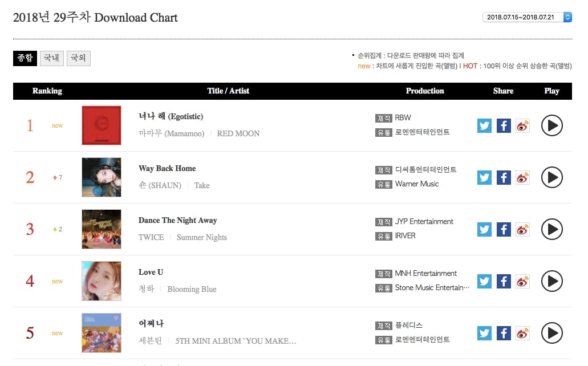This screenshot has height=366, width=588.
Task: Click Twitter icon for 어쩌나 row
Action: tap(484, 333)
